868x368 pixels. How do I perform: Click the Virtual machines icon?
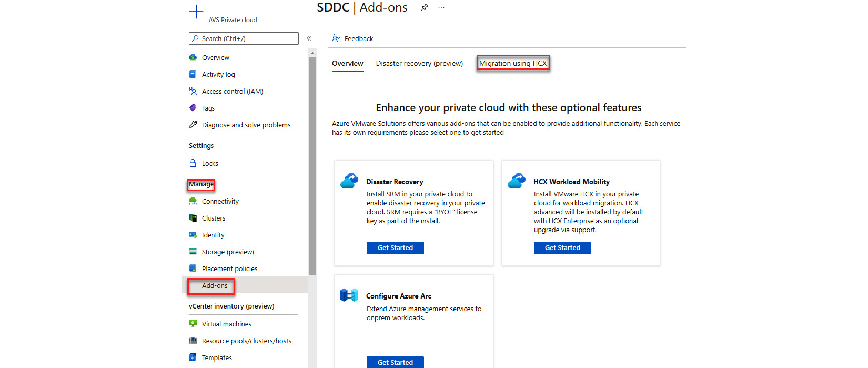[193, 324]
